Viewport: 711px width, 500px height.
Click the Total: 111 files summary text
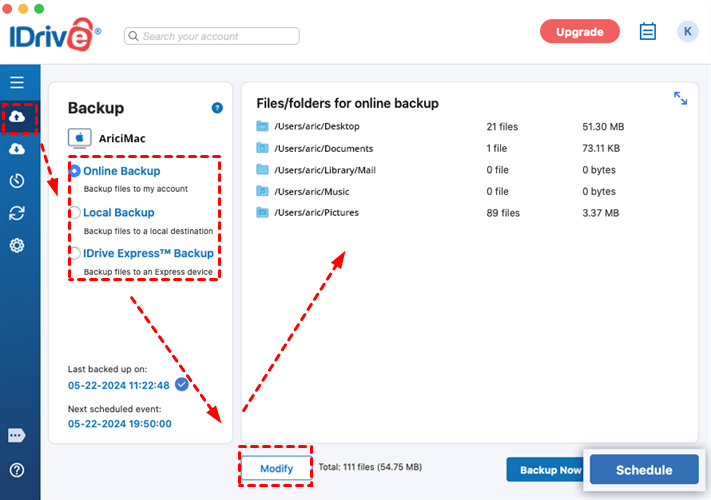(x=370, y=467)
